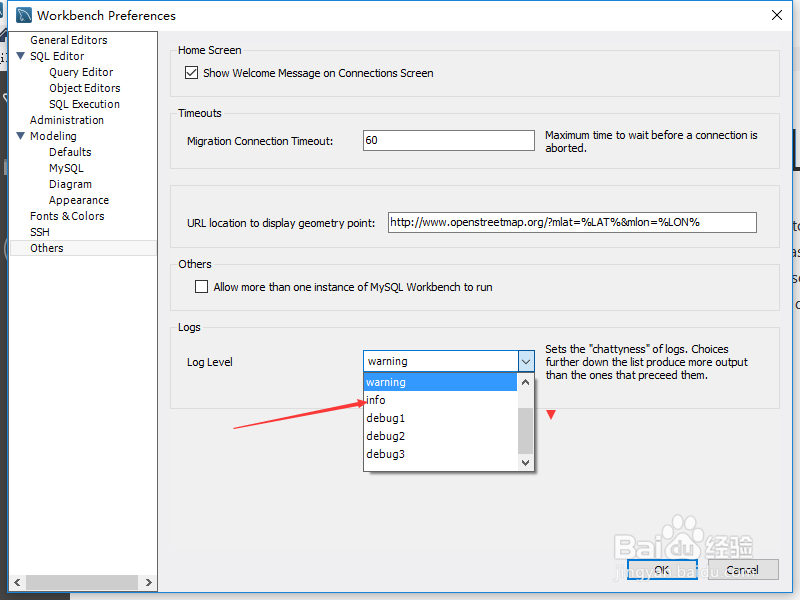
Task: Open the Log Level dropdown arrow
Action: [x=526, y=362]
